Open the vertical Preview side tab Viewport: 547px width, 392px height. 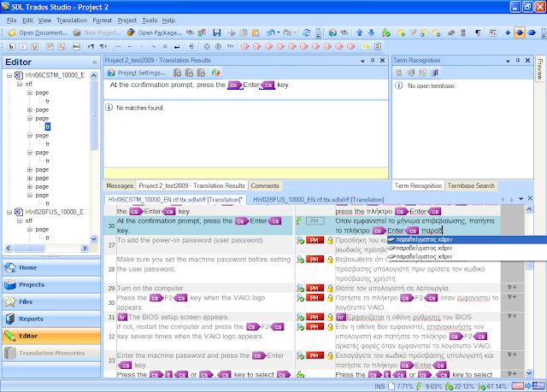(539, 68)
